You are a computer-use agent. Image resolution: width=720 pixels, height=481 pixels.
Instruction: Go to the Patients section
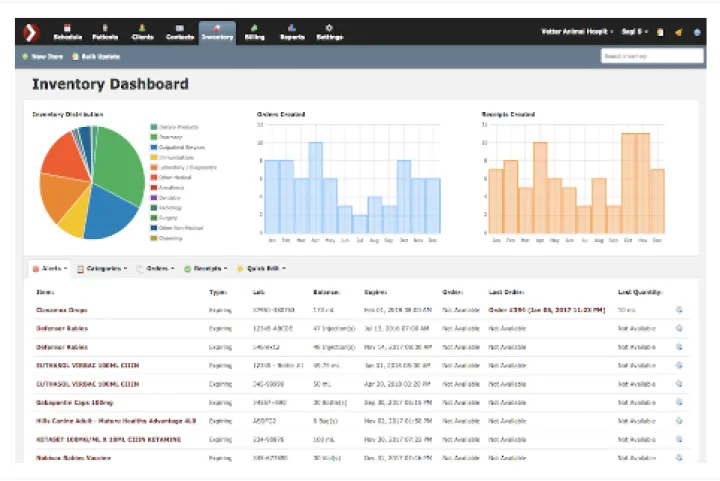pyautogui.click(x=105, y=32)
